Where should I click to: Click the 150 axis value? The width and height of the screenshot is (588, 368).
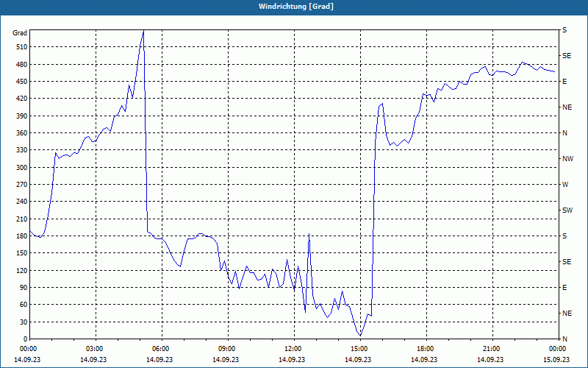coord(22,253)
